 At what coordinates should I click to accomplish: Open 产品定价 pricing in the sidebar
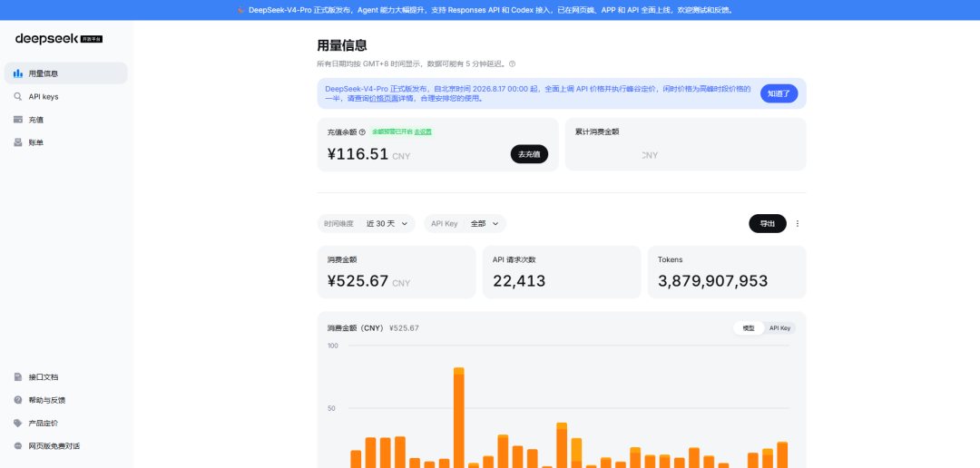(x=65, y=423)
